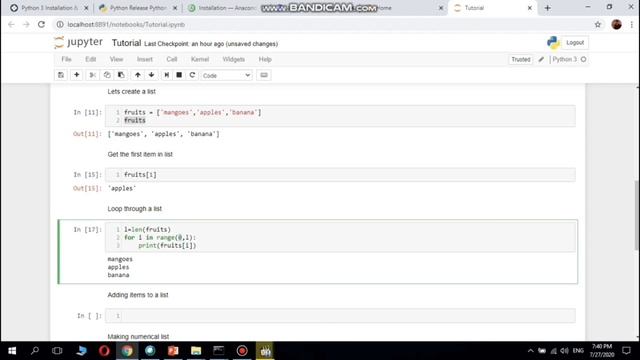Open notification center icon

click(x=627, y=351)
